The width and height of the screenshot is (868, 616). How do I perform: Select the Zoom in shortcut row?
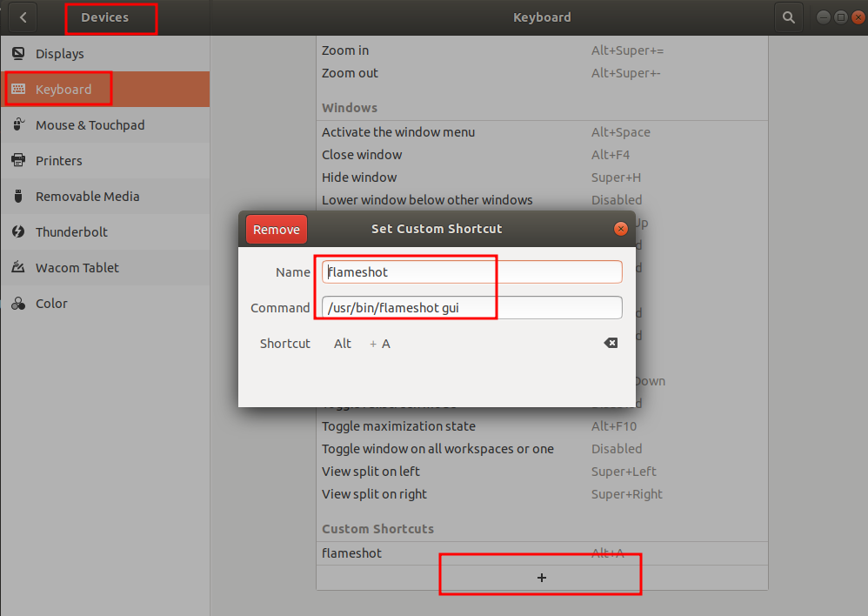pyautogui.click(x=542, y=50)
